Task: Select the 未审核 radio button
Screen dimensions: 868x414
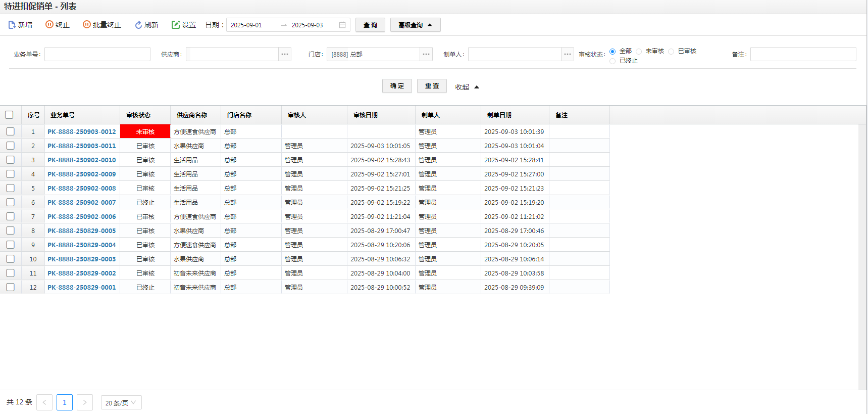Action: [x=639, y=52]
